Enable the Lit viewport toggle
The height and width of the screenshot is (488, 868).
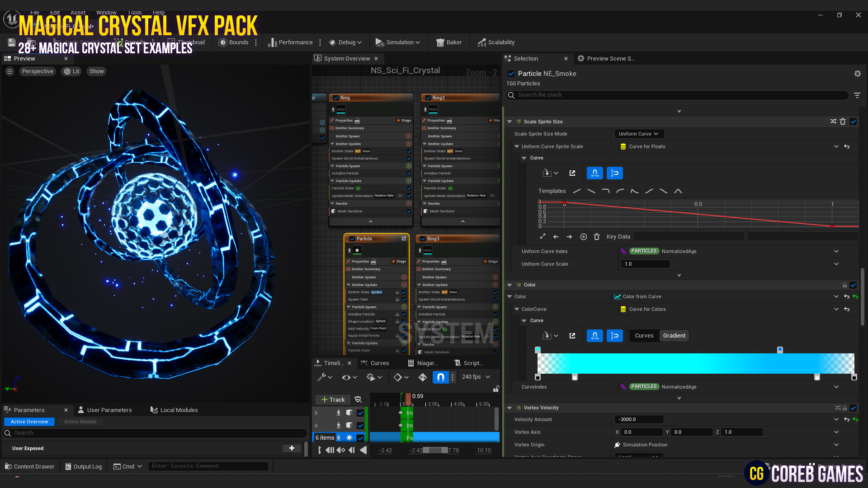point(71,71)
